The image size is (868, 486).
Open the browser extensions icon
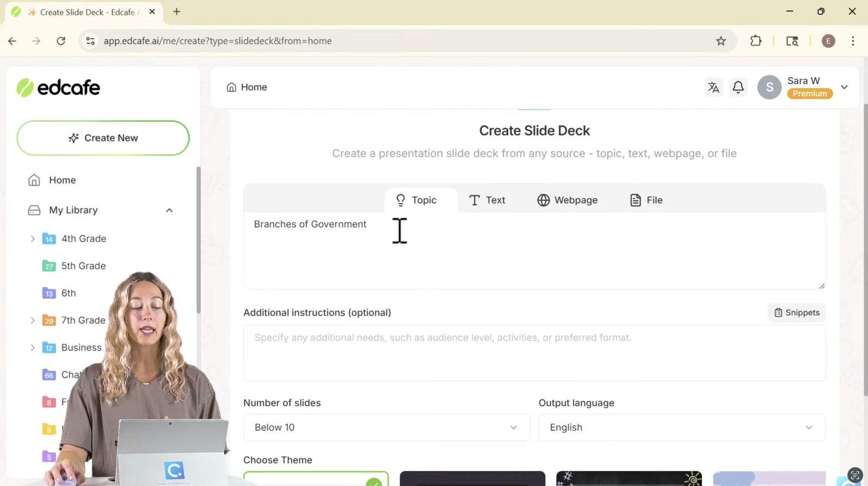[x=756, y=41]
